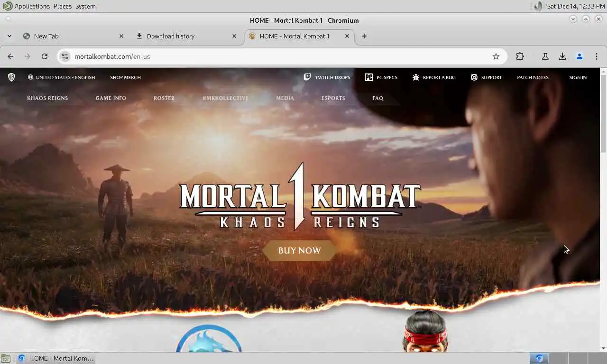The image size is (607, 364).
Task: Open the #MKKollective menu item
Action: click(x=225, y=98)
